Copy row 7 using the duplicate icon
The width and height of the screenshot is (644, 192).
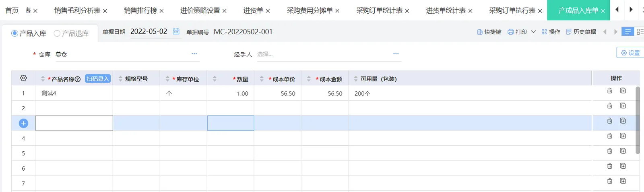coord(623,181)
